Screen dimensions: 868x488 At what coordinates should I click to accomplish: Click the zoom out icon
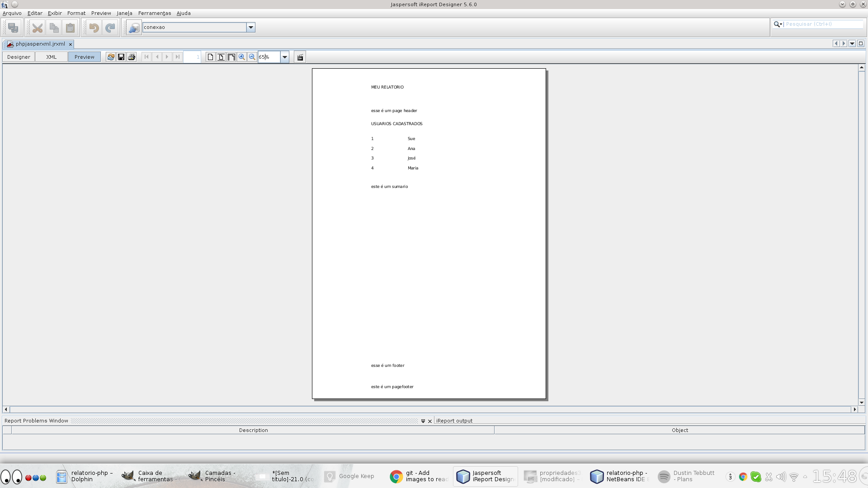pyautogui.click(x=251, y=56)
